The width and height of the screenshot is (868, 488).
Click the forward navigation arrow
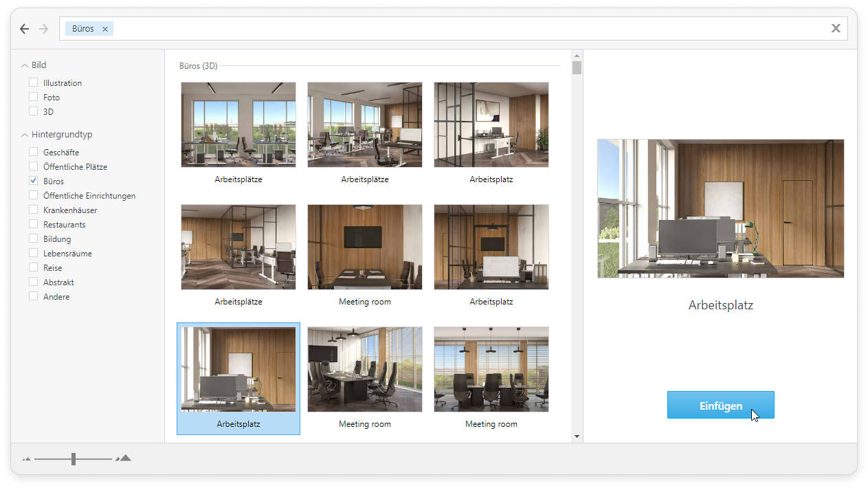coord(44,29)
